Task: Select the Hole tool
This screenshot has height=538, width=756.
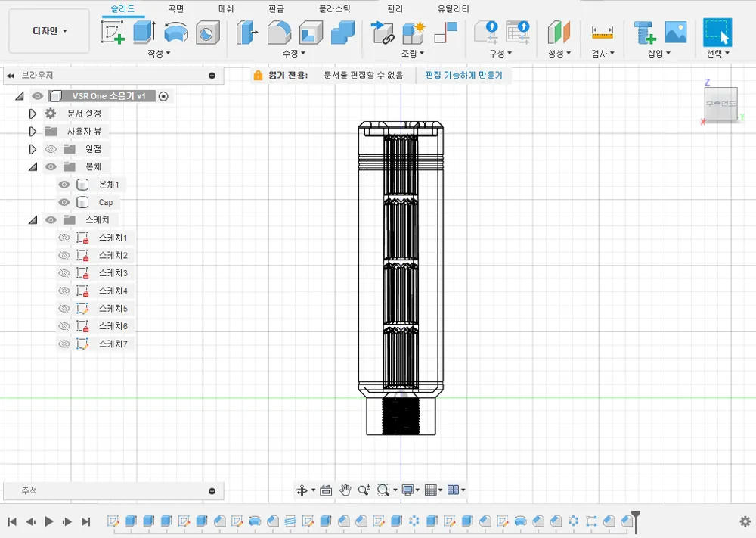Action: (x=208, y=33)
